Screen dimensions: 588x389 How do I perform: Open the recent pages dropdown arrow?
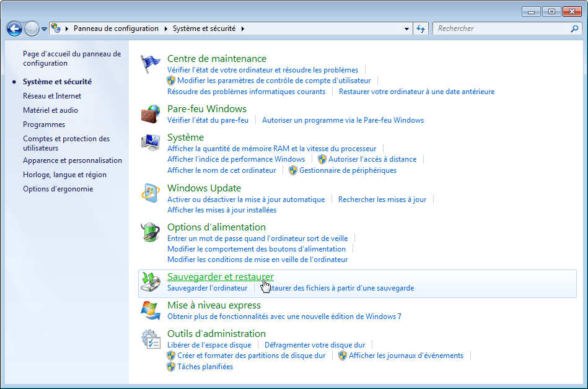[44, 29]
